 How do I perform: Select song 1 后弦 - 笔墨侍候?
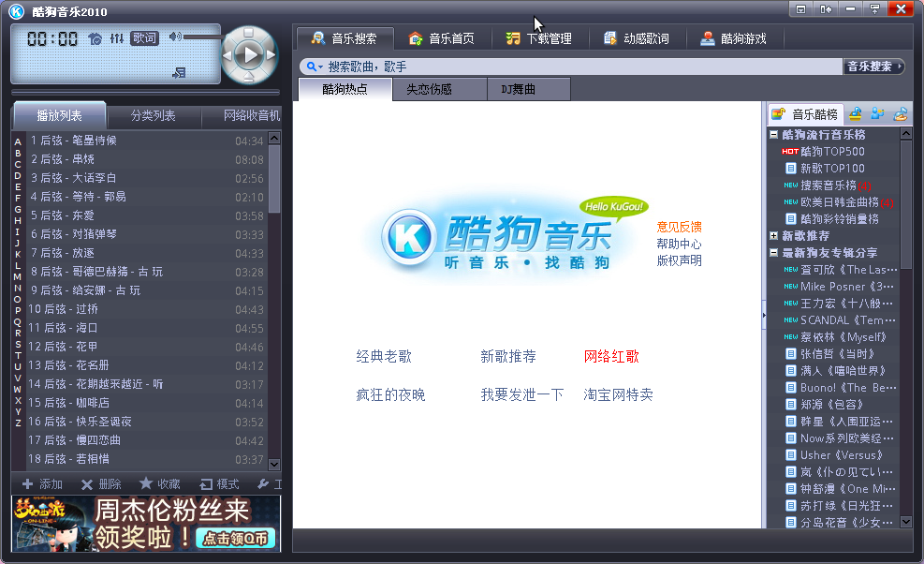click(x=147, y=141)
